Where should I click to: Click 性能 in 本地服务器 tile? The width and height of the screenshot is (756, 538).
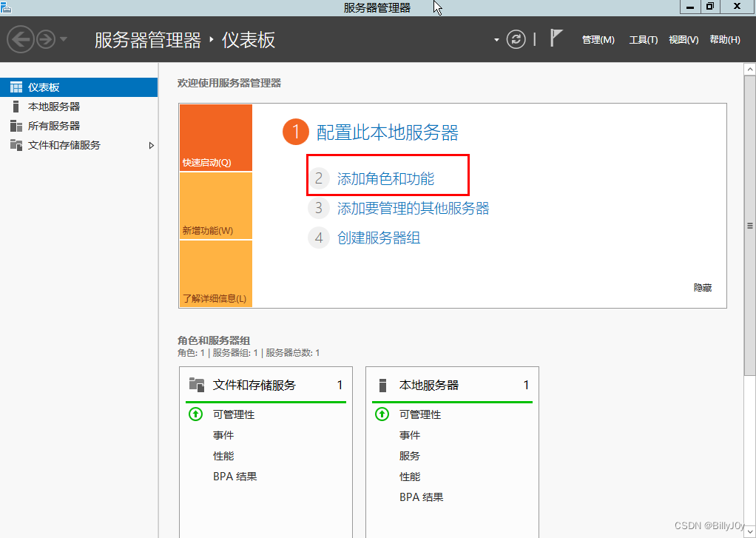point(410,477)
